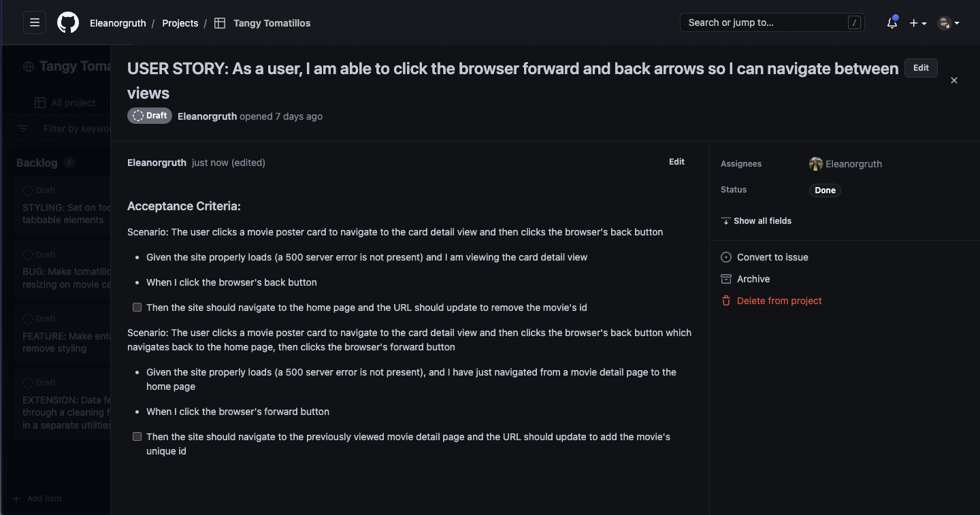Click the red Delete trash icon
980x515 pixels.
726,301
